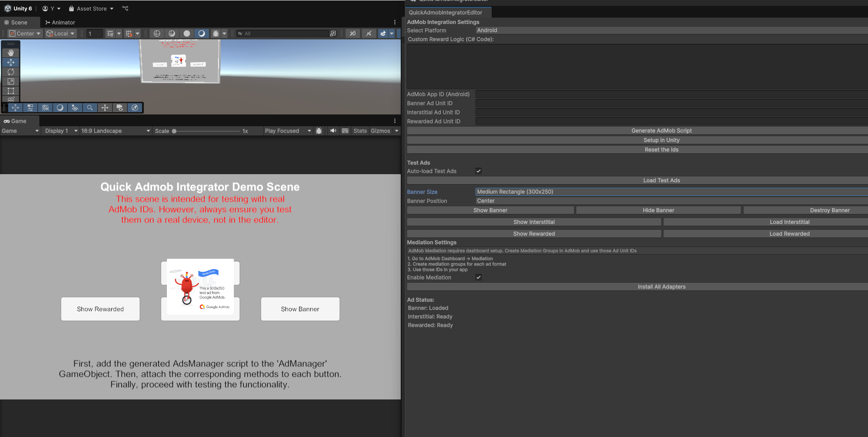Select the Move tool in Scene toolbar
Image resolution: width=868 pixels, height=437 pixels.
pos(11,62)
